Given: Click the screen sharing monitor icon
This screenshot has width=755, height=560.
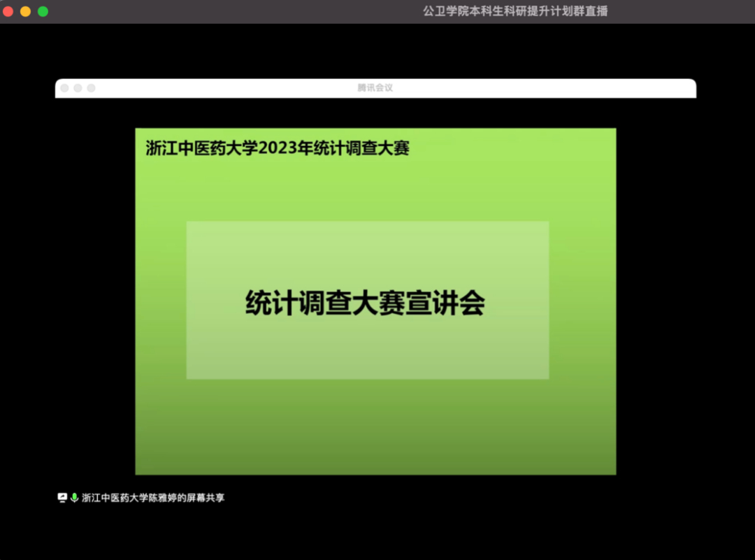Looking at the screenshot, I should pyautogui.click(x=62, y=498).
